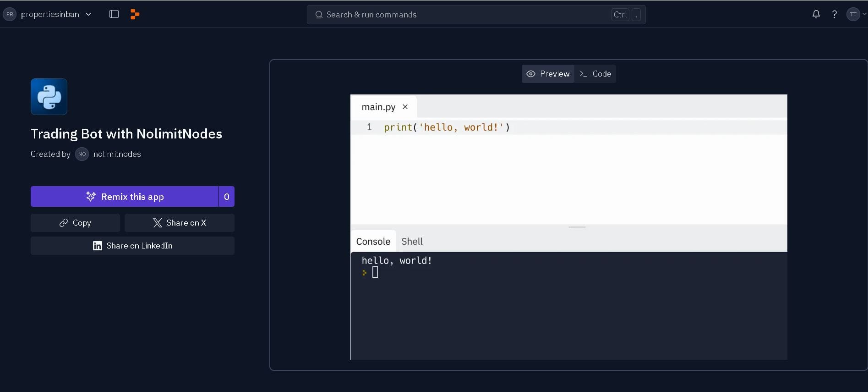Click the LinkedIn logo icon

[x=98, y=246]
